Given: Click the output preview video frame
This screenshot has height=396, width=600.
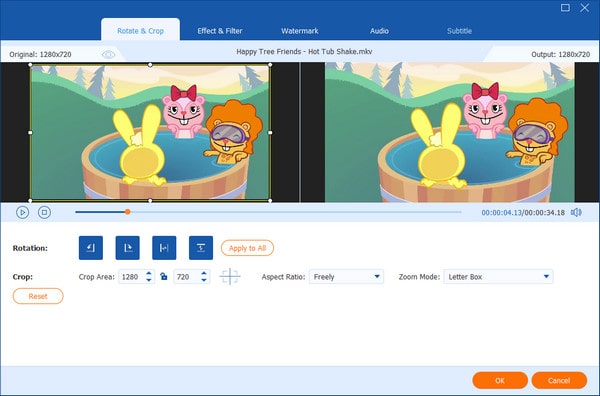Looking at the screenshot, I should [x=450, y=132].
